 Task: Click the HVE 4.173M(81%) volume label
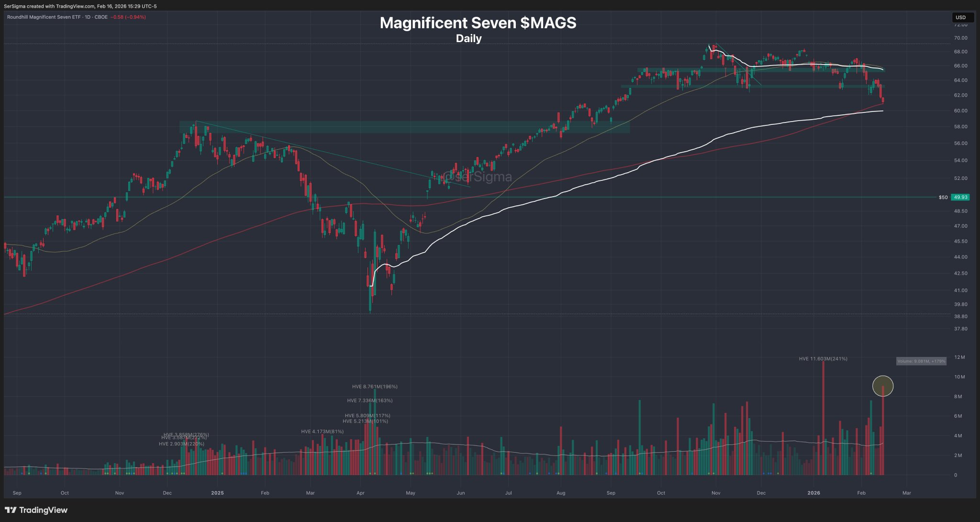coord(322,432)
